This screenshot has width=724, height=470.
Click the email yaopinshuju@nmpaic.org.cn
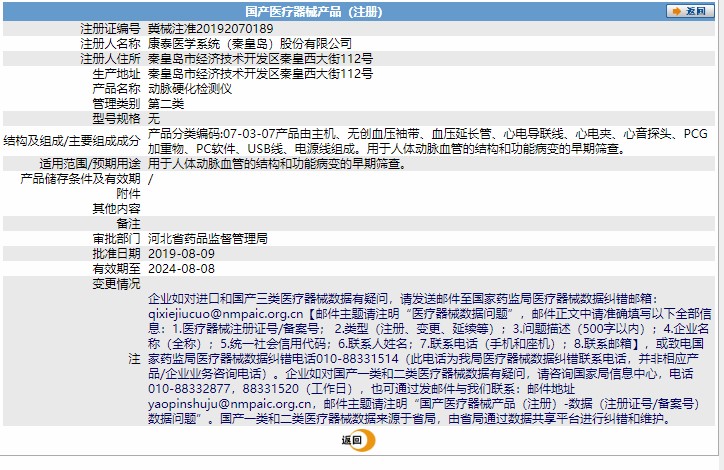[x=230, y=404]
